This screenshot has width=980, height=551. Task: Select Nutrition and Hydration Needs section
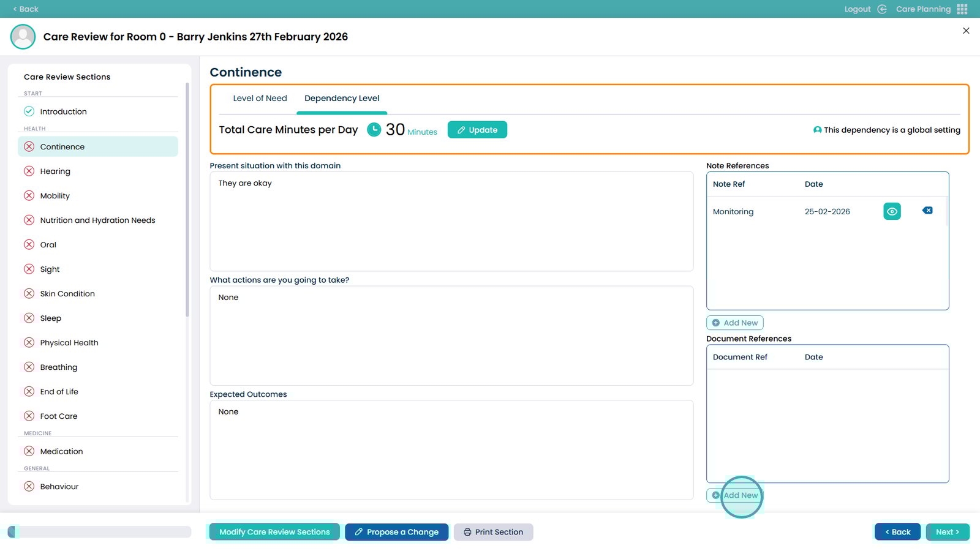[97, 220]
